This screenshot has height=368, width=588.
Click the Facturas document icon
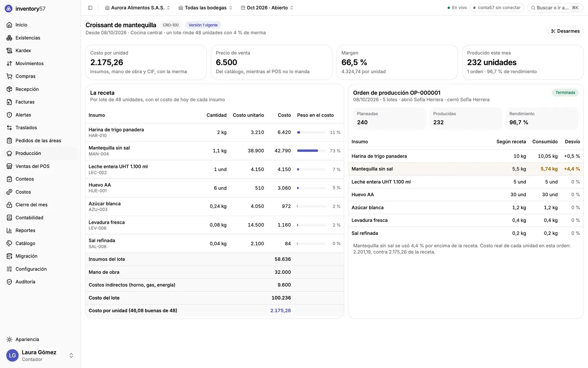tap(9, 102)
